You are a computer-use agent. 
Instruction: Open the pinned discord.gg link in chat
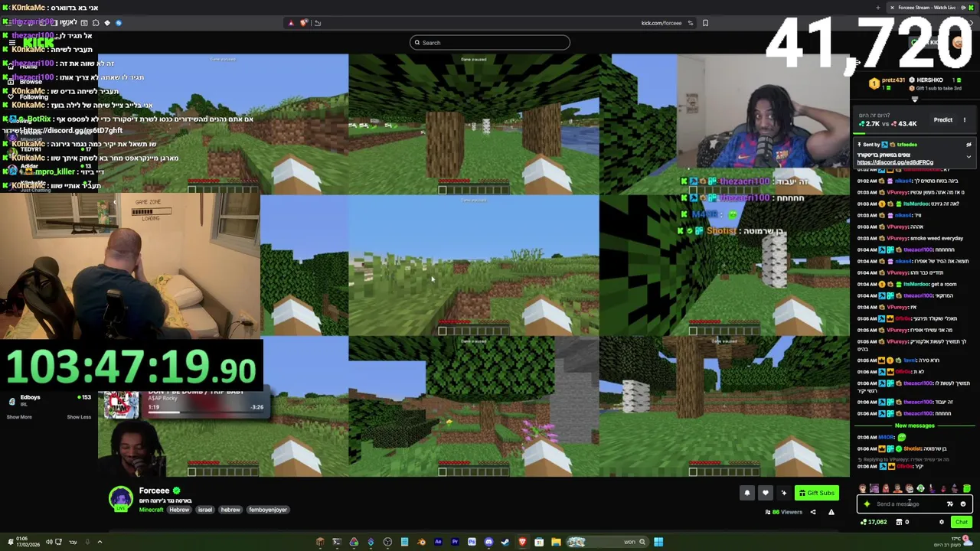[x=895, y=162]
